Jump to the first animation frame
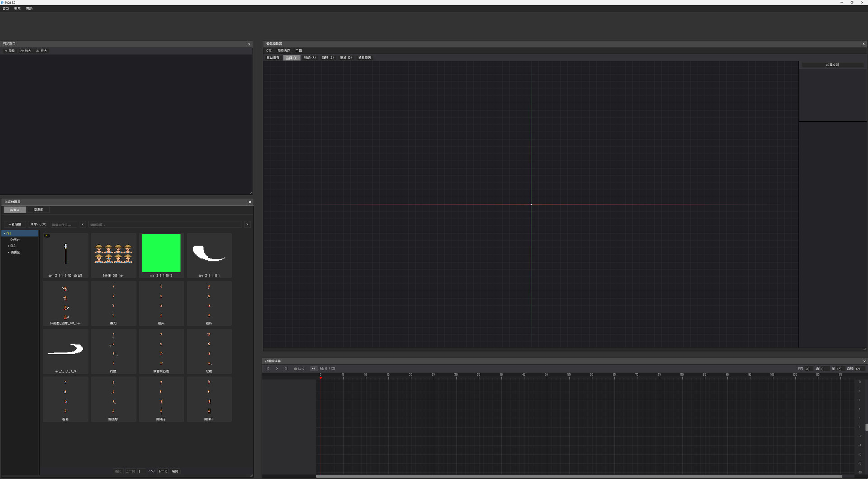Screen dimensions: 868x479 pos(268,369)
